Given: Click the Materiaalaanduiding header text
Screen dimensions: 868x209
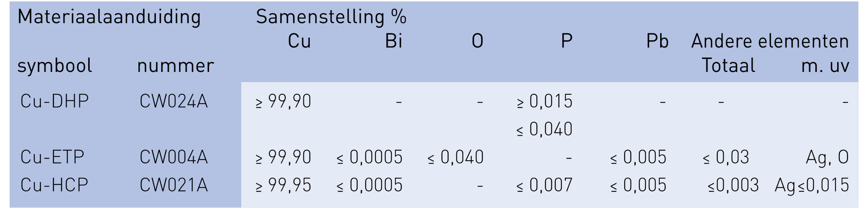Looking at the screenshot, I should pos(109,17).
